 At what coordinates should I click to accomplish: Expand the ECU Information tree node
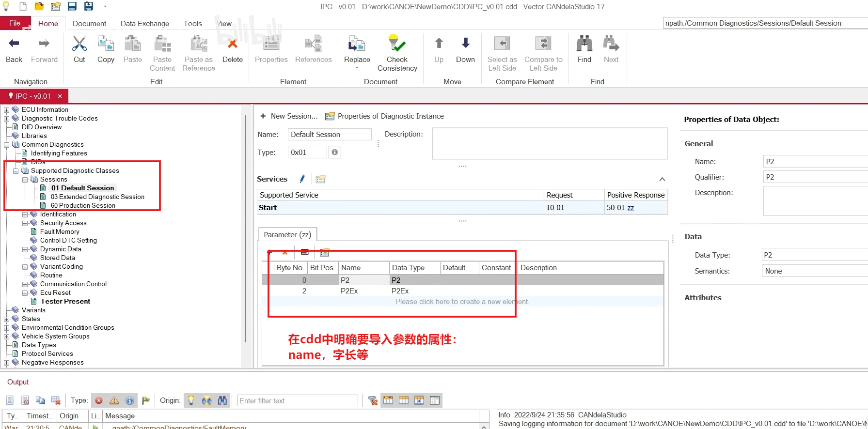click(x=7, y=110)
